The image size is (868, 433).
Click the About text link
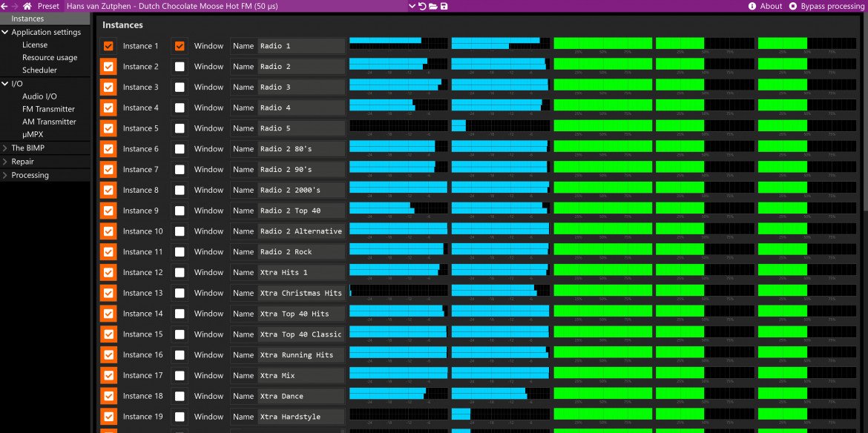[771, 6]
